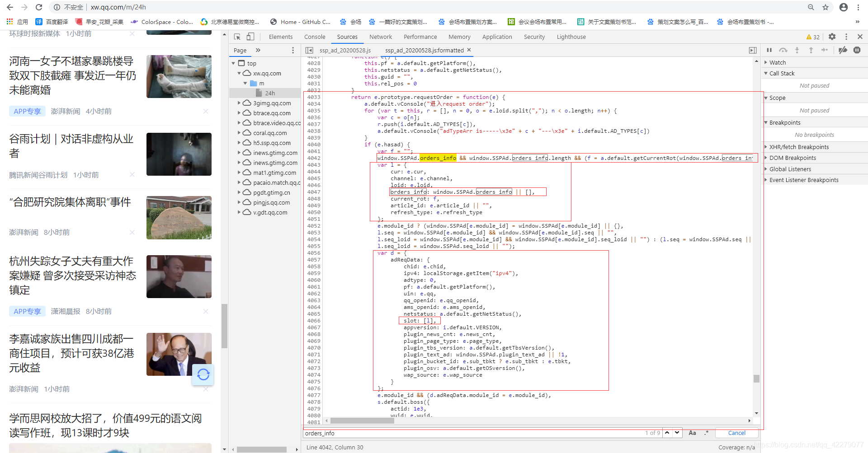The image size is (868, 453).
Task: Close the DevTools panel
Action: coord(860,37)
